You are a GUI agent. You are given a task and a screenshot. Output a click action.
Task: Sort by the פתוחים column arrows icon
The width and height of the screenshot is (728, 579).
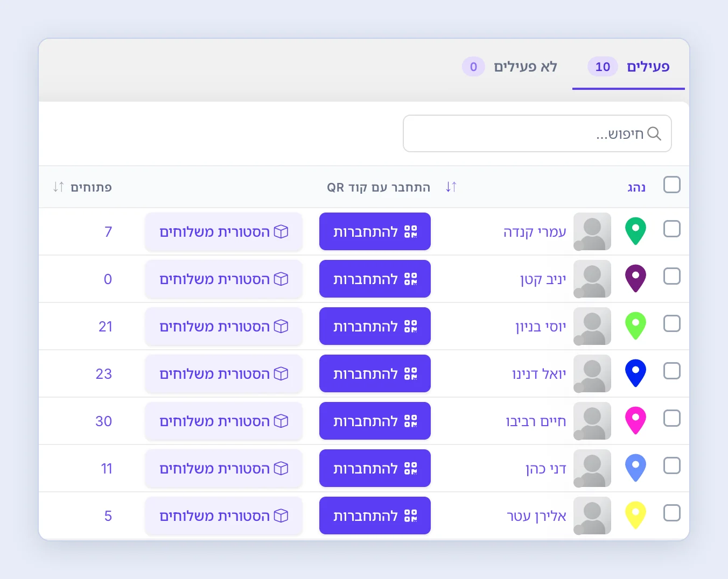[x=59, y=187]
